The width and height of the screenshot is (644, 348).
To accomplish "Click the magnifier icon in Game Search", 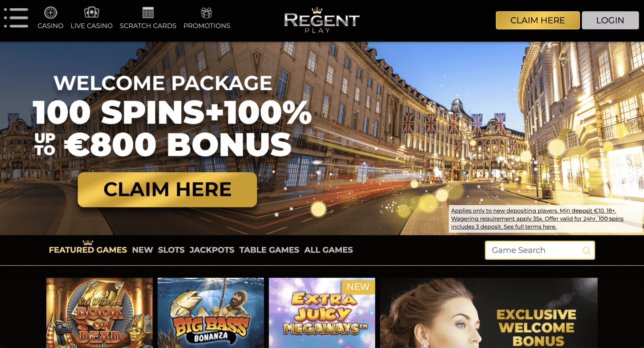I will (586, 250).
